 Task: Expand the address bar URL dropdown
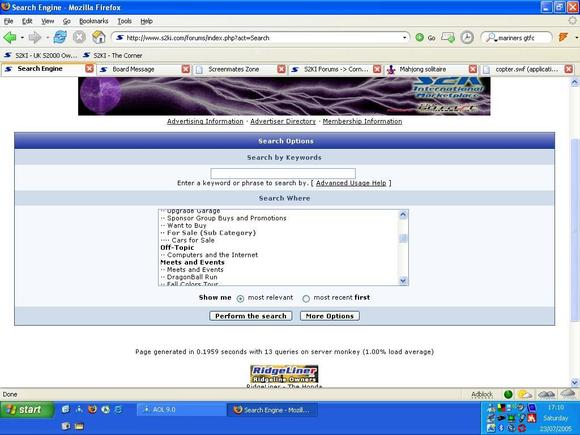pos(404,37)
